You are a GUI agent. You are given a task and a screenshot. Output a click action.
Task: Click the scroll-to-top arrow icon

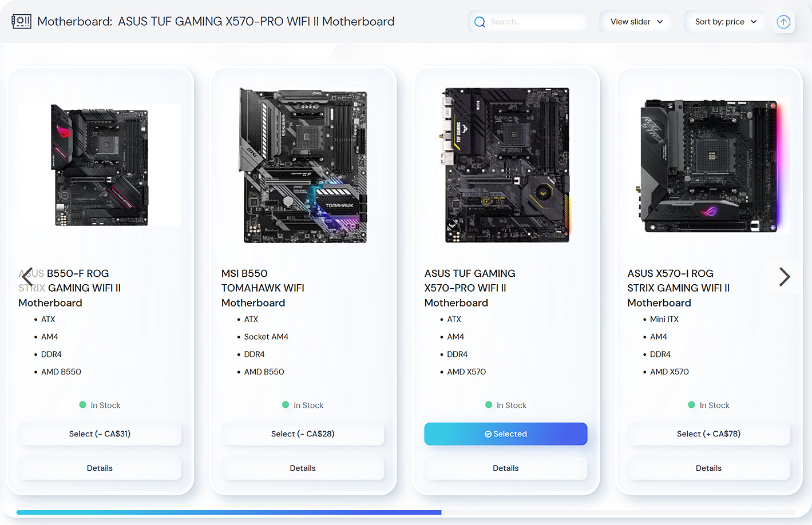(x=783, y=22)
